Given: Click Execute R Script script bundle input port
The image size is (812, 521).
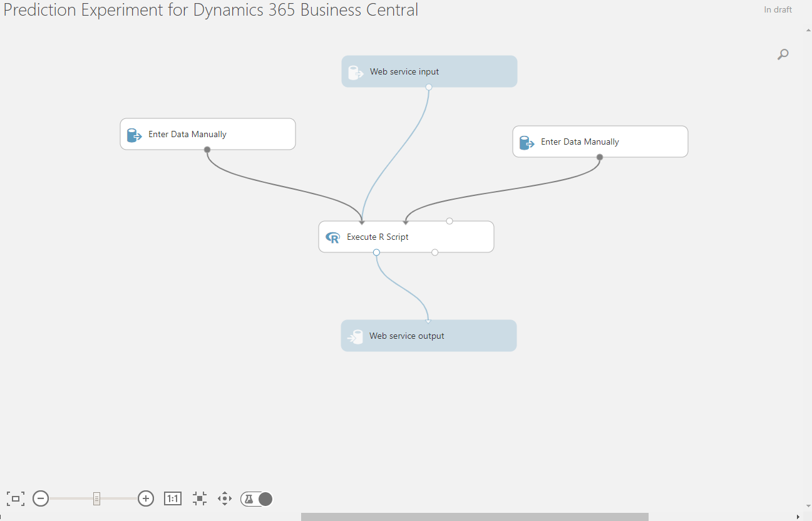Looking at the screenshot, I should [450, 221].
